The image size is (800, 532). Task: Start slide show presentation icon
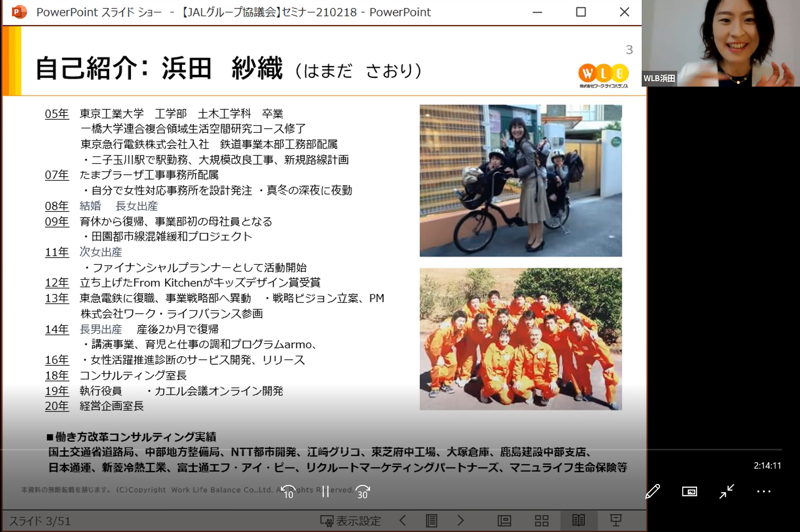[616, 520]
